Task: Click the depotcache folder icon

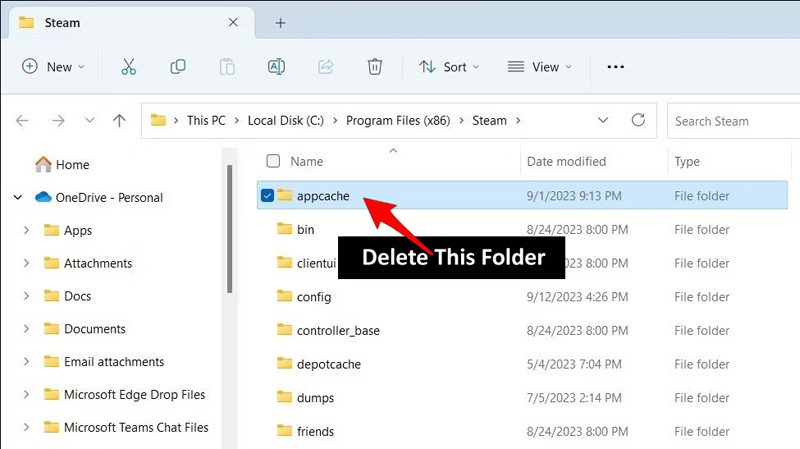Action: (284, 363)
